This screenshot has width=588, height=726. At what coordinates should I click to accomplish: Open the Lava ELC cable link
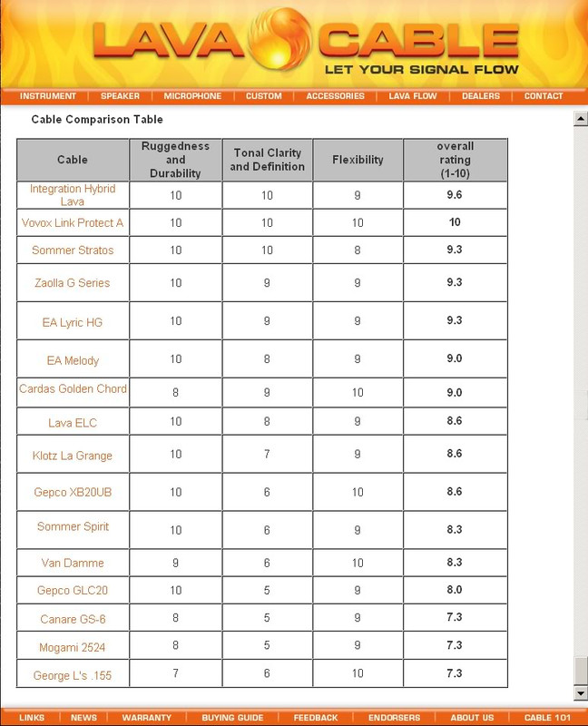coord(73,423)
